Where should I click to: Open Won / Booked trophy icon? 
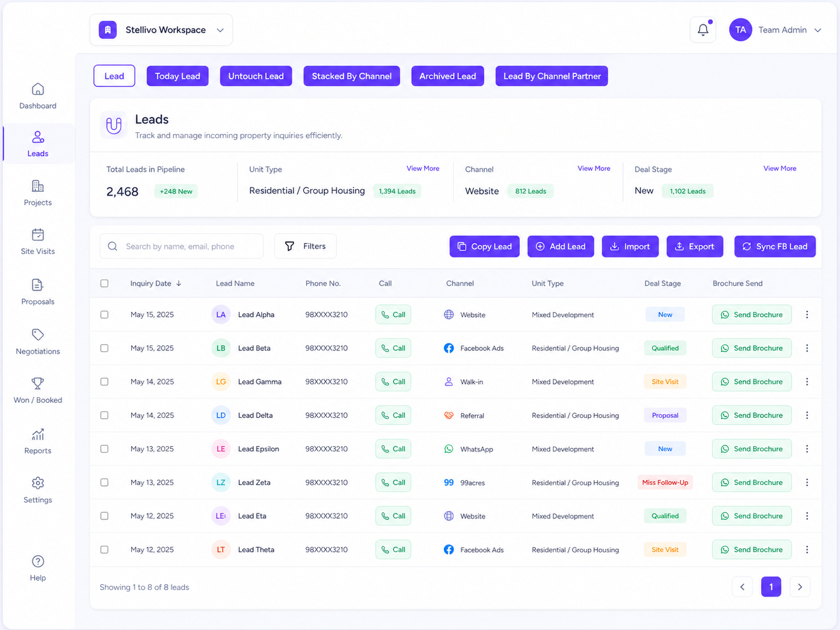[38, 383]
